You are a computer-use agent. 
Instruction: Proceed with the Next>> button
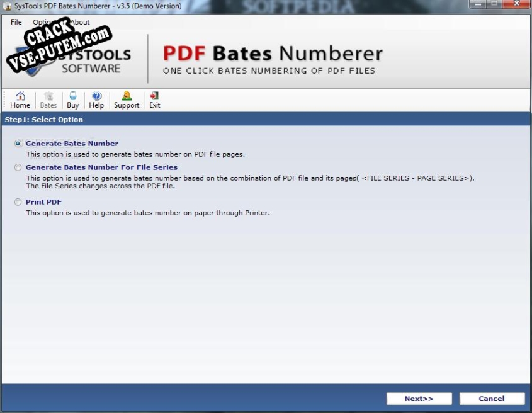pos(419,399)
